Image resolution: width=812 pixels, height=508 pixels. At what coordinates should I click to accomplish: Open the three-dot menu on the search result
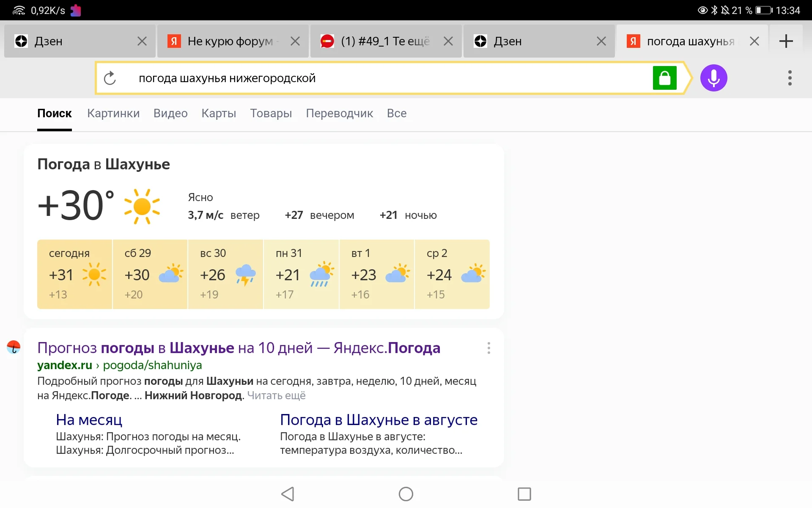click(x=488, y=348)
